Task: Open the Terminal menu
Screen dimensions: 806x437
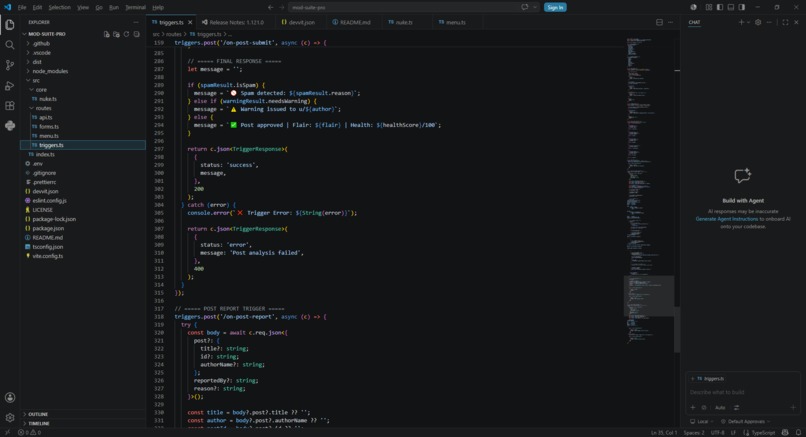Action: tap(136, 7)
